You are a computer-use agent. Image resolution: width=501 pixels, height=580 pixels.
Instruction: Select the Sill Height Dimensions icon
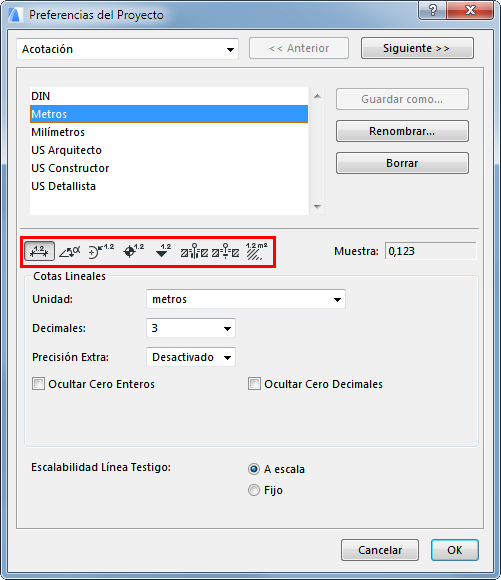[225, 251]
